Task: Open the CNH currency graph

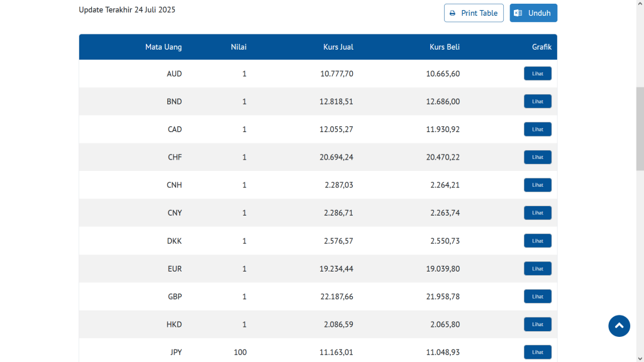Action: 537,185
